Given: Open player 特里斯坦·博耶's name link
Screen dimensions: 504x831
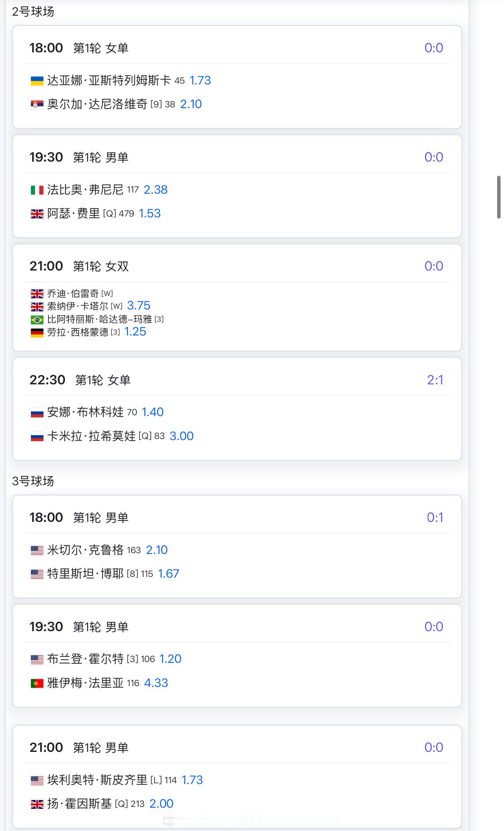Looking at the screenshot, I should pos(85,574).
